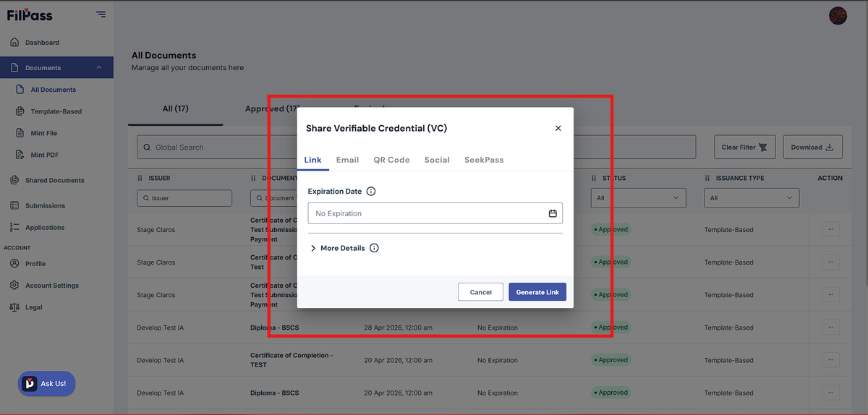Open actions menu for Diploma - BSCS 28 Apr row

[830, 328]
